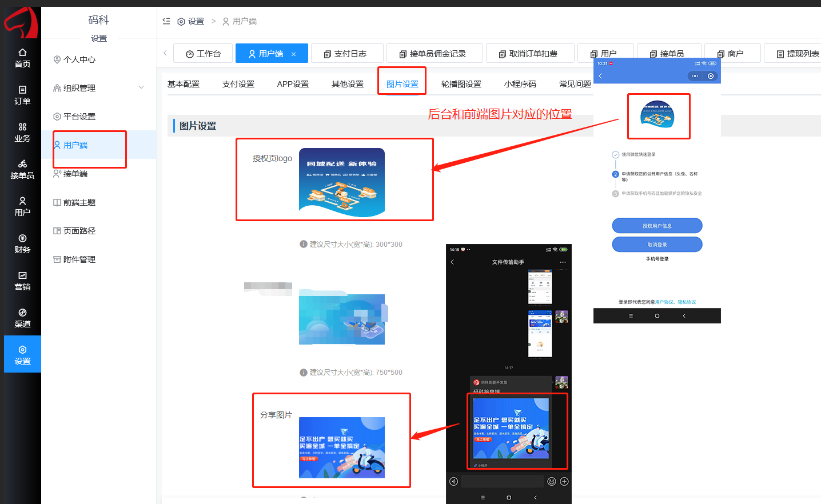Switch to the 支付设置 tab
The width and height of the screenshot is (821, 504).
click(238, 84)
